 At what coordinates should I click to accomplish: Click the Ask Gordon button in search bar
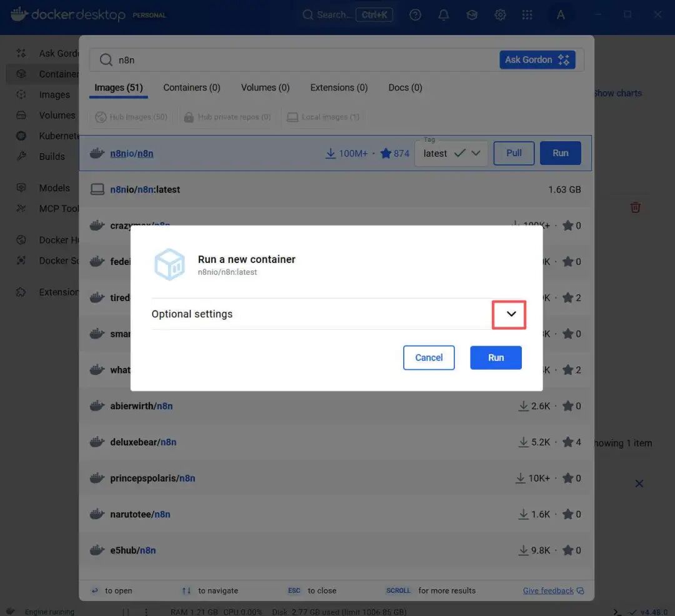(x=537, y=60)
